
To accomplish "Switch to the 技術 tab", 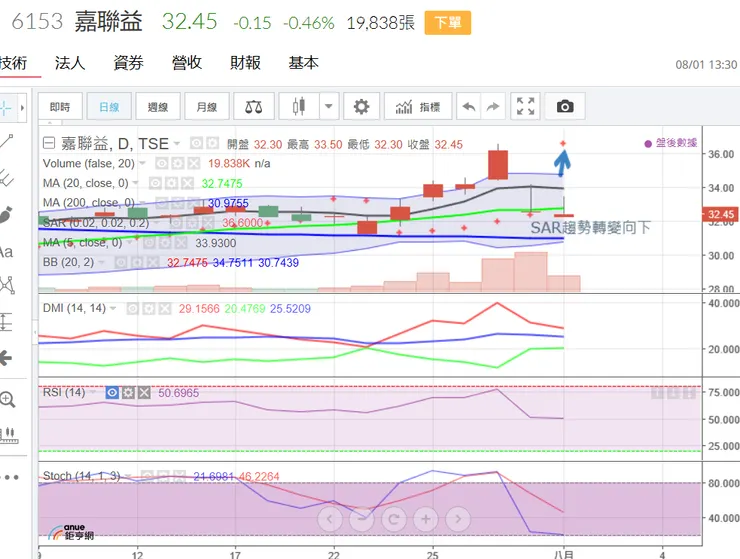I will [x=13, y=63].
